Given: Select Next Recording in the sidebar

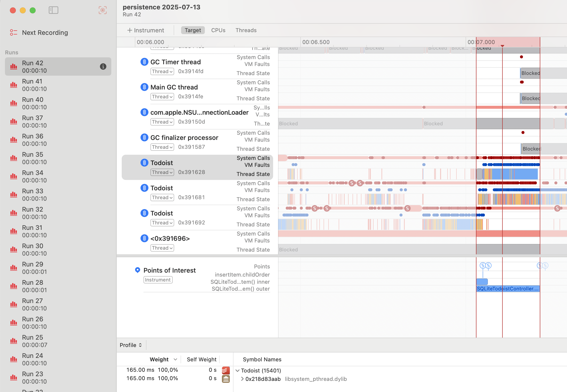Looking at the screenshot, I should 45,32.
